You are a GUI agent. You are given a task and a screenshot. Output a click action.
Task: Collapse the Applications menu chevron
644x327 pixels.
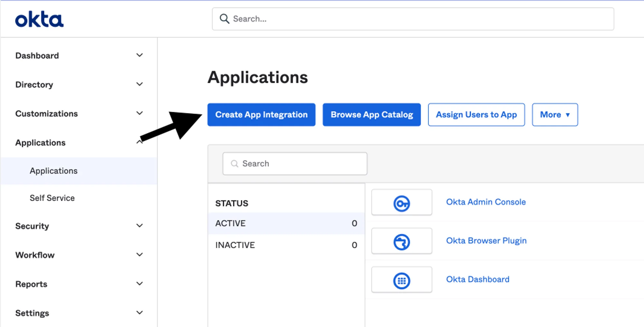pos(139,142)
